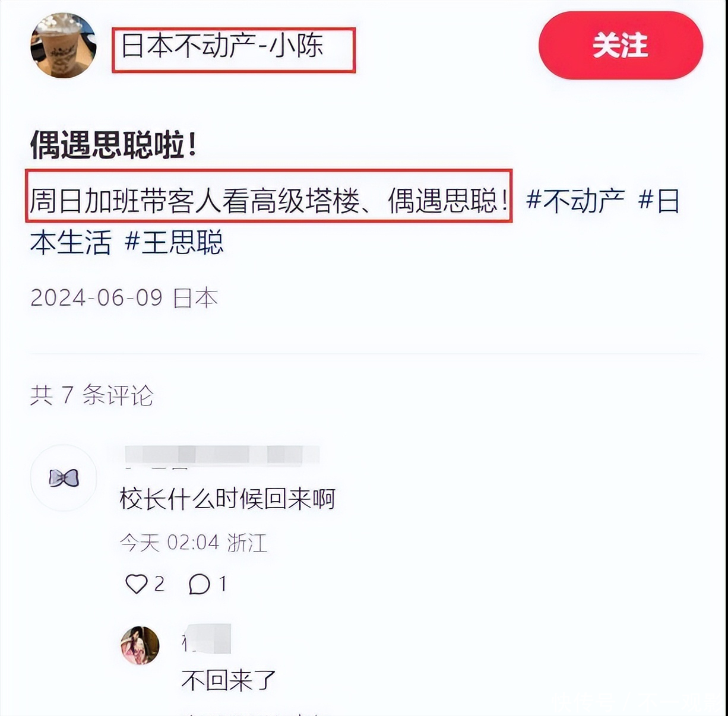The height and width of the screenshot is (716, 728).
Task: Open the #王思聪 hashtag
Action: pos(174,242)
